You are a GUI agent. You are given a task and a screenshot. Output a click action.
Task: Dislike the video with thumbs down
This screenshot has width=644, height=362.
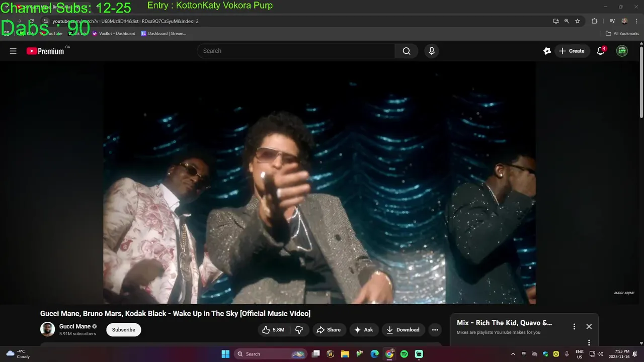click(x=299, y=330)
